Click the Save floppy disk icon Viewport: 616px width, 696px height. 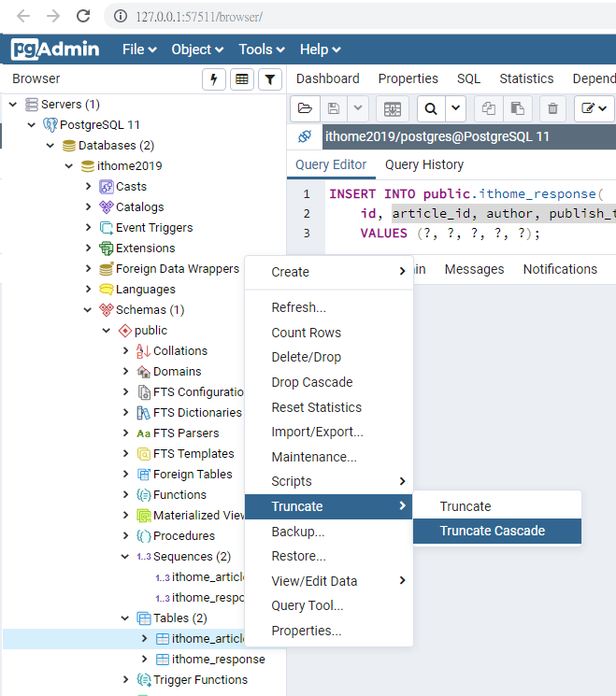(334, 108)
